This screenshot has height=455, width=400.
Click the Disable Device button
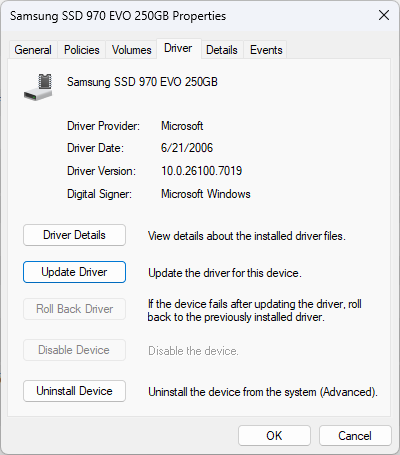[x=74, y=350]
